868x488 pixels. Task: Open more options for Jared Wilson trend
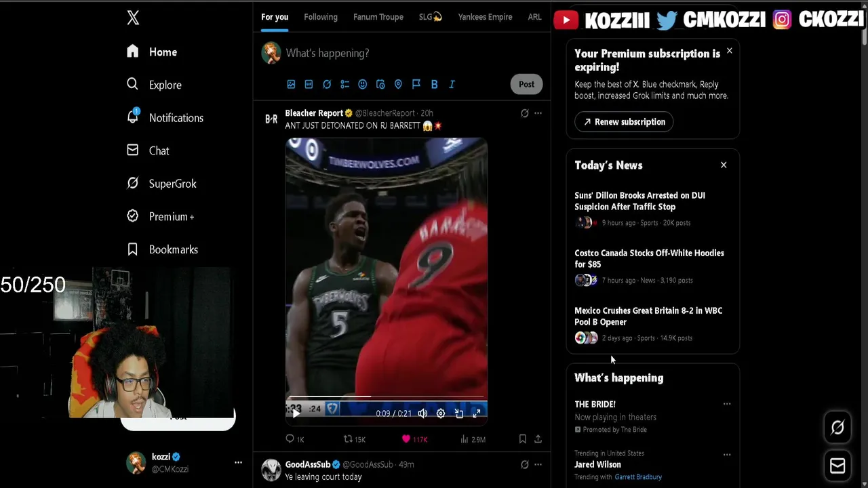[727, 454]
